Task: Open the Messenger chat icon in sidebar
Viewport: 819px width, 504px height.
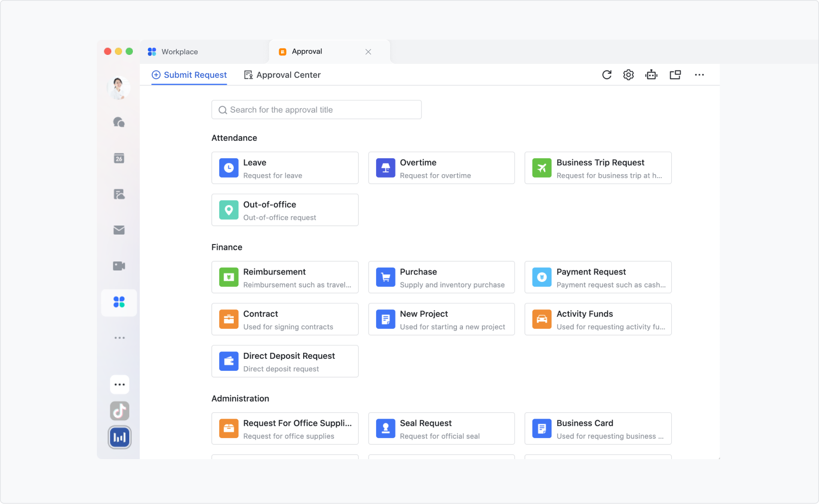Action: point(119,122)
